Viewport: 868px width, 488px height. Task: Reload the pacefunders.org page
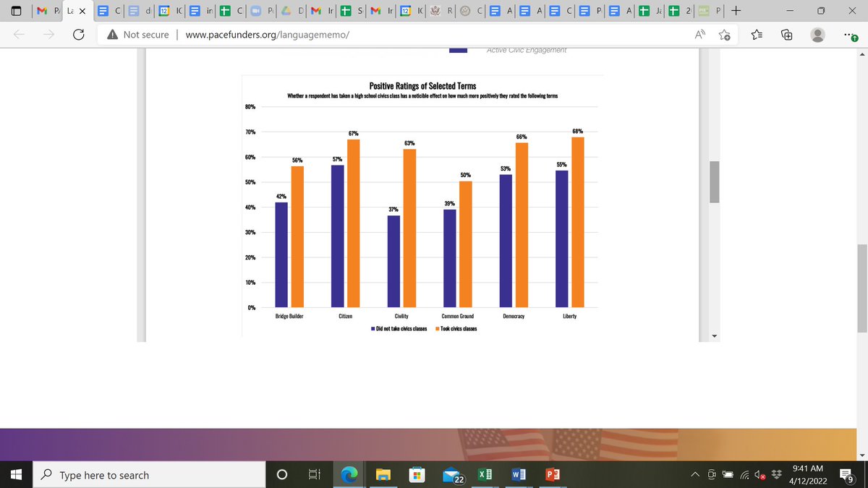click(x=79, y=34)
